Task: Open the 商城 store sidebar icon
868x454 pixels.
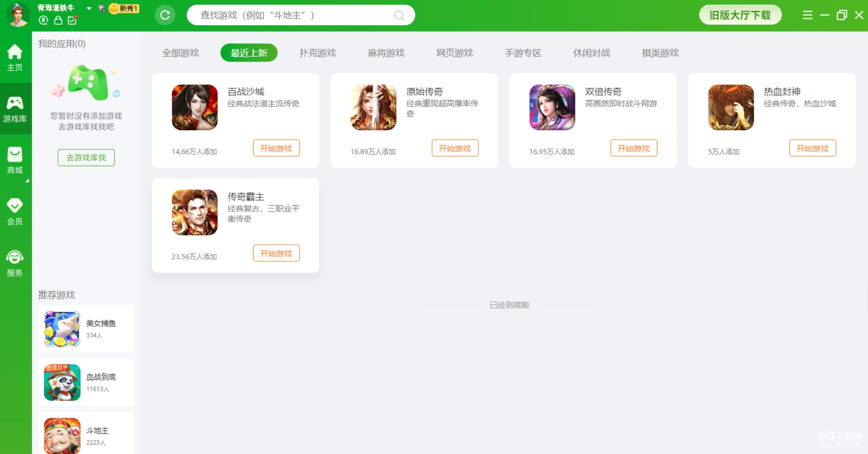Action: tap(15, 160)
